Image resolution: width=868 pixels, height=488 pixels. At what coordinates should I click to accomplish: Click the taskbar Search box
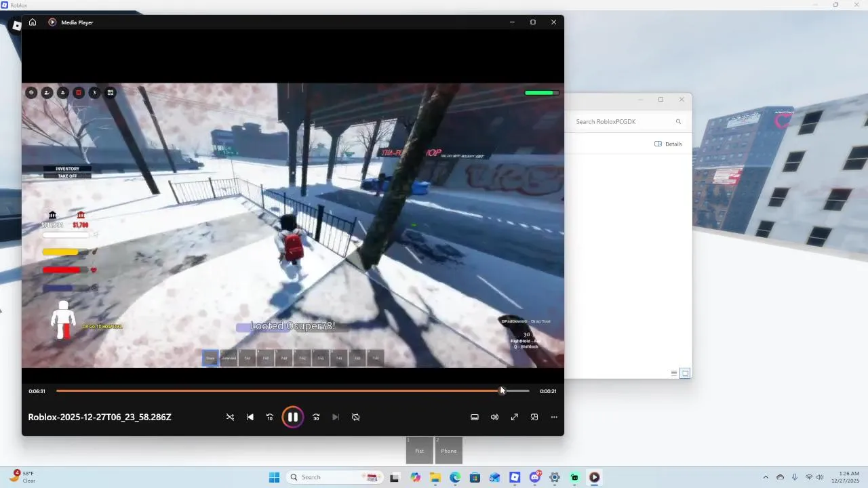[x=334, y=477]
